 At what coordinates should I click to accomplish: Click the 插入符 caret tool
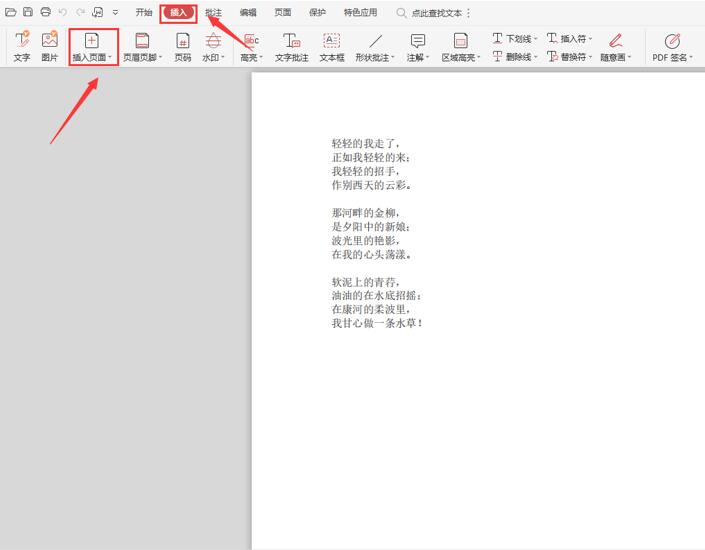569,39
